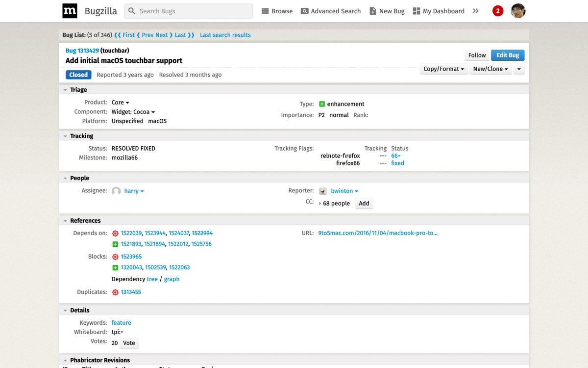
Task: Open relnote-firefox 66+ status link
Action: coord(396,156)
